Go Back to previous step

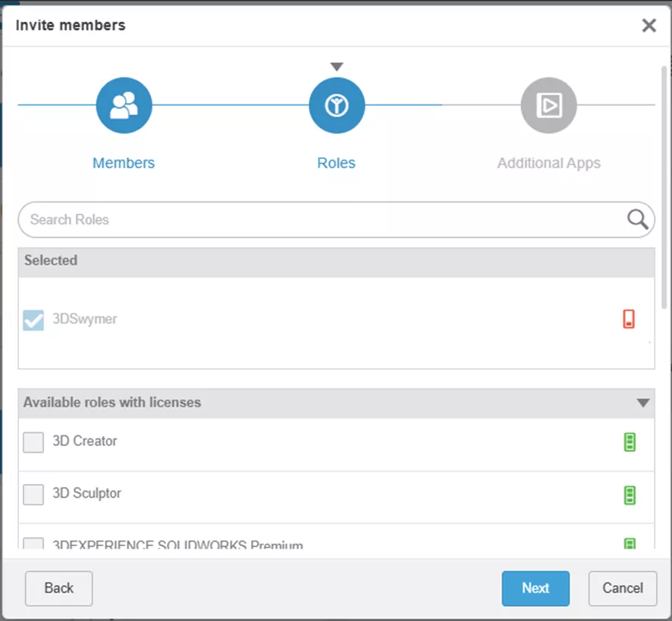tap(59, 588)
